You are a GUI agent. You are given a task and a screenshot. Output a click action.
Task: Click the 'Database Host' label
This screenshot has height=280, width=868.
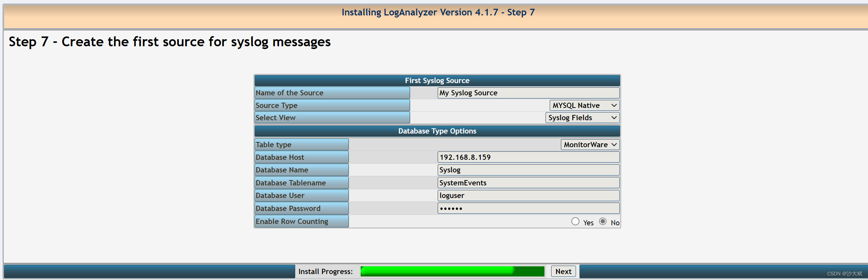coord(301,157)
